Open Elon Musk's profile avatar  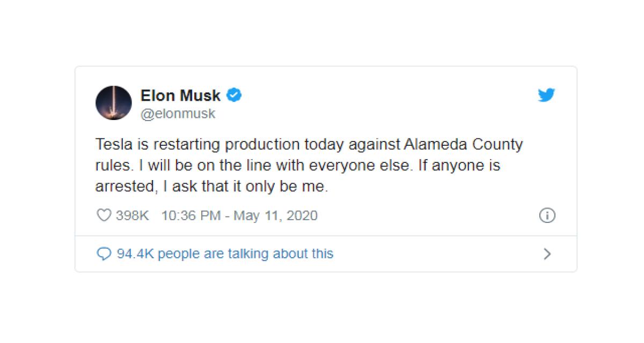click(x=113, y=102)
